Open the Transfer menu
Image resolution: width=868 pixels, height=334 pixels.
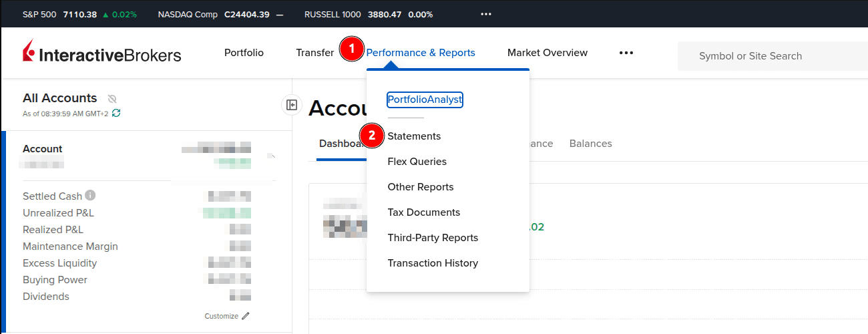(314, 53)
